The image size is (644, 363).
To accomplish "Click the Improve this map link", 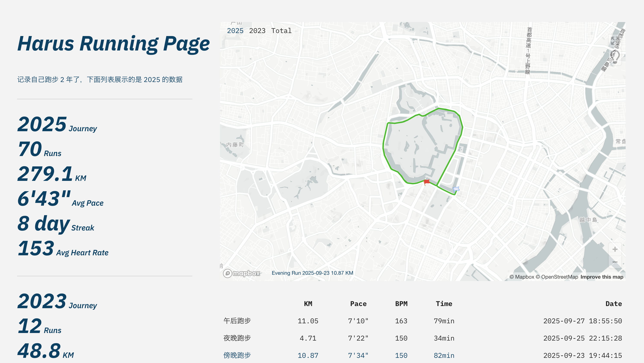I will pyautogui.click(x=602, y=277).
